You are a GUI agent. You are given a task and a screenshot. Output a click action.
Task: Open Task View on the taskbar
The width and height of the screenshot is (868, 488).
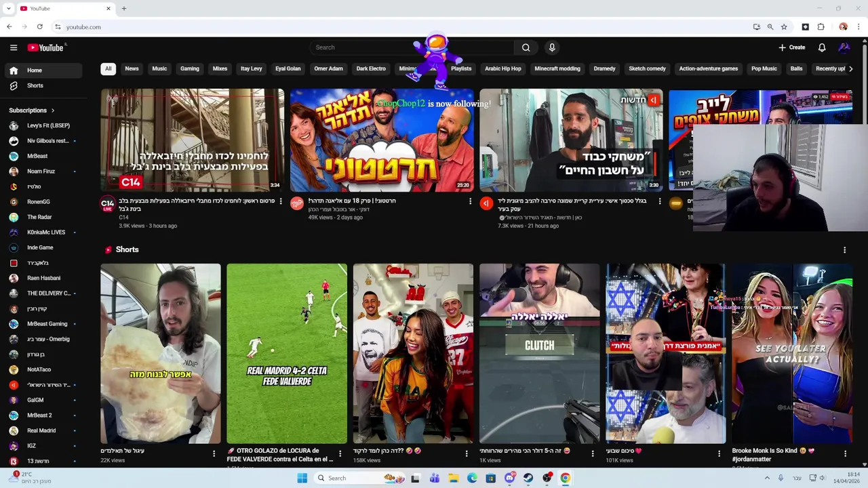pos(415,478)
